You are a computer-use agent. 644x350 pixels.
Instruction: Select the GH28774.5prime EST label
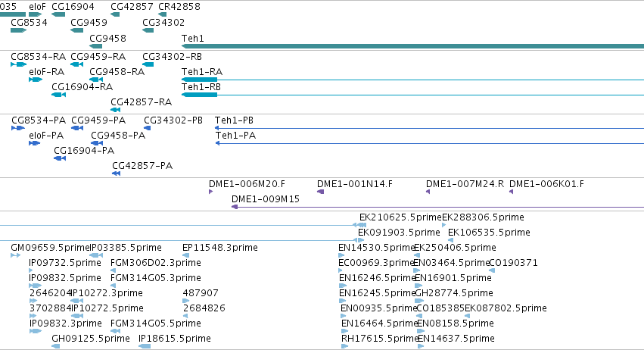click(454, 294)
